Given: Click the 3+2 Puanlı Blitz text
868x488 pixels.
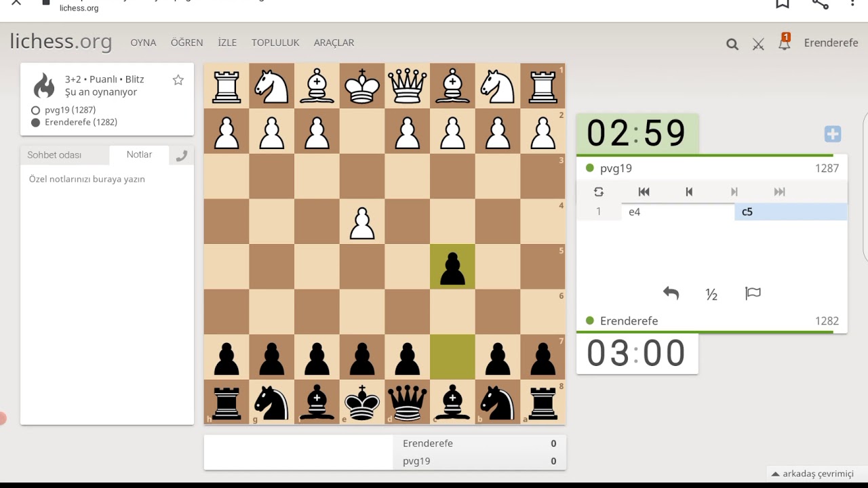Looking at the screenshot, I should 104,79.
